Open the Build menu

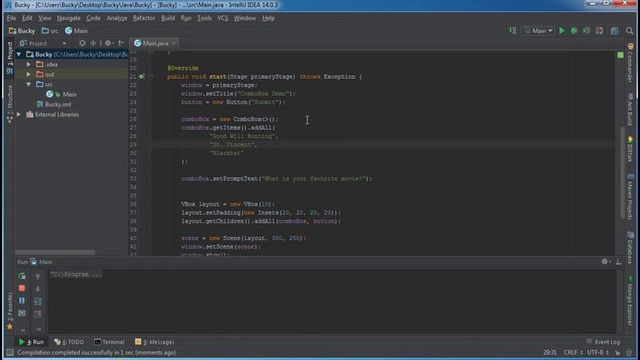click(x=168, y=18)
